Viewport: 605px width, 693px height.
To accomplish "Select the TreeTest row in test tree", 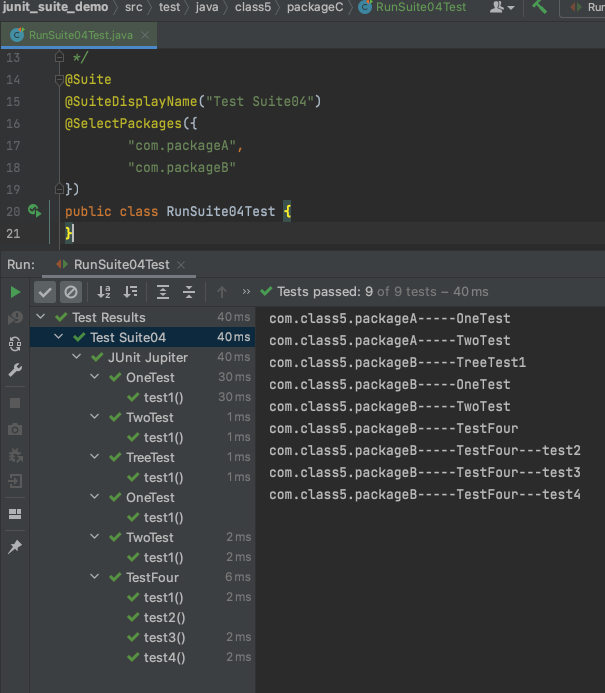I will pyautogui.click(x=142, y=457).
